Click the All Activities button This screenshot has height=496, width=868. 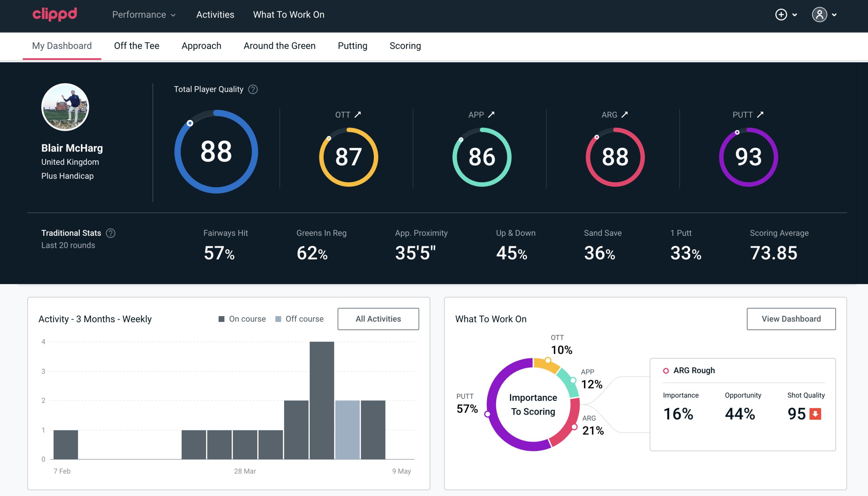click(378, 318)
